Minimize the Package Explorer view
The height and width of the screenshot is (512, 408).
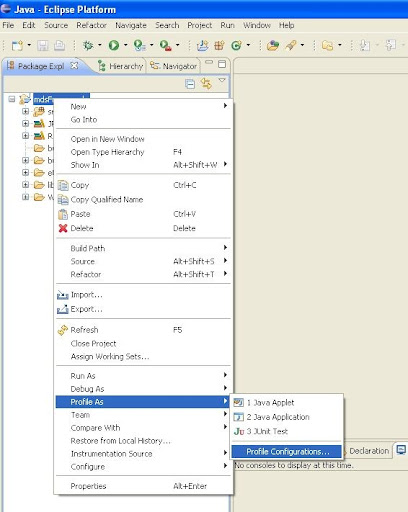tap(209, 62)
